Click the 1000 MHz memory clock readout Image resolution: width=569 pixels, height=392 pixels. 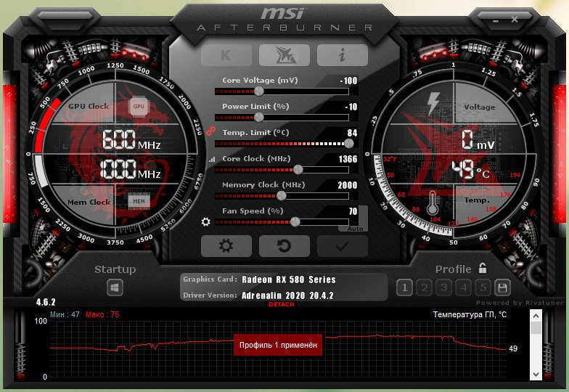point(130,169)
